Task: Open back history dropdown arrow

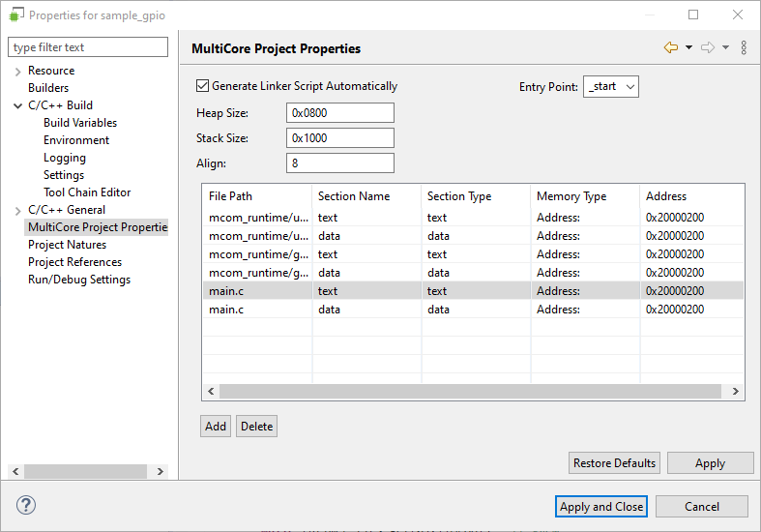Action: coord(688,47)
